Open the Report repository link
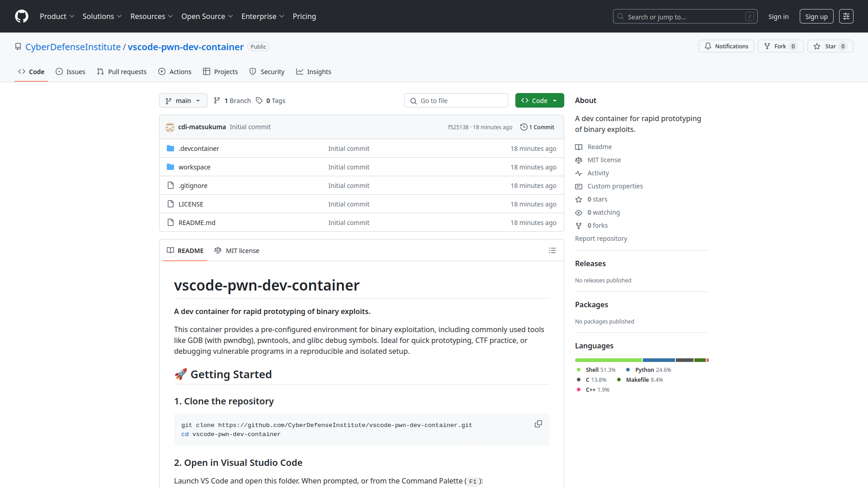Screen dimensions: 868x488 click(x=601, y=239)
